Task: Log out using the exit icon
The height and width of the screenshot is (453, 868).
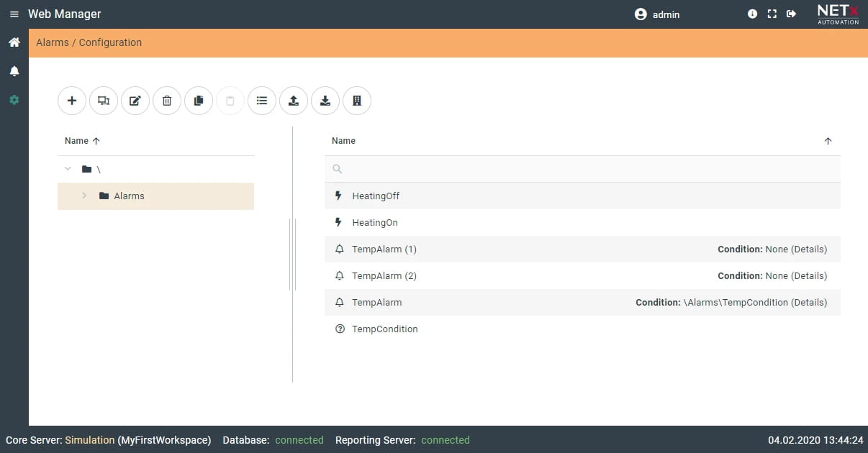Action: tap(791, 14)
